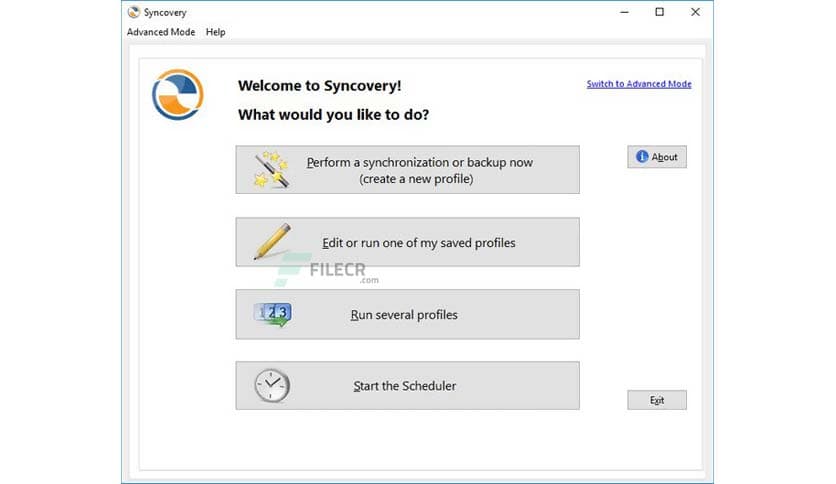The height and width of the screenshot is (484, 836).
Task: Open the Advanced Mode menu
Action: 160,32
